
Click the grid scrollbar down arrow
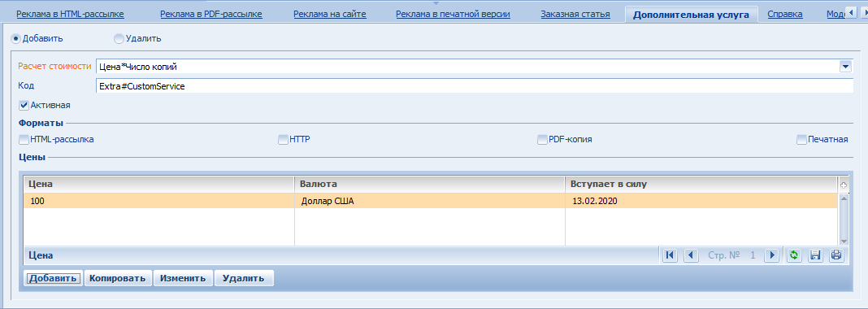pyautogui.click(x=844, y=241)
